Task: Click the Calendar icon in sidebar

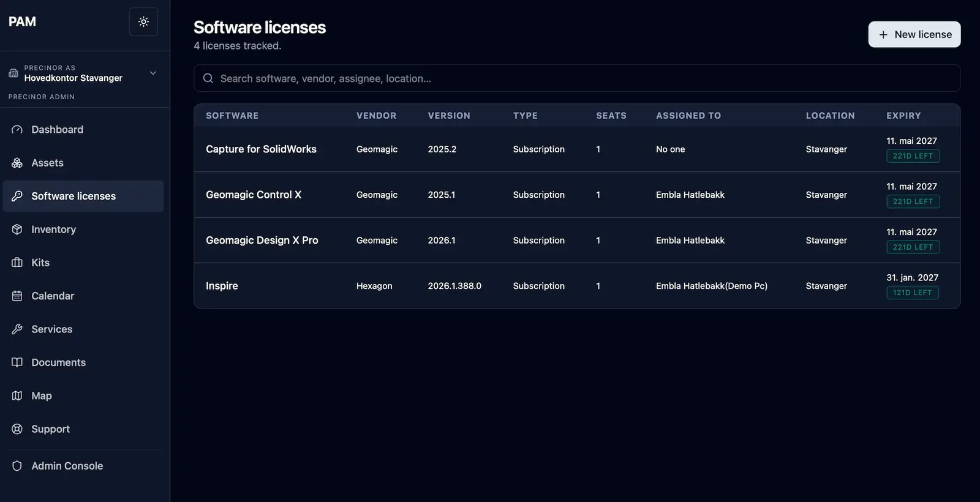Action: tap(17, 296)
